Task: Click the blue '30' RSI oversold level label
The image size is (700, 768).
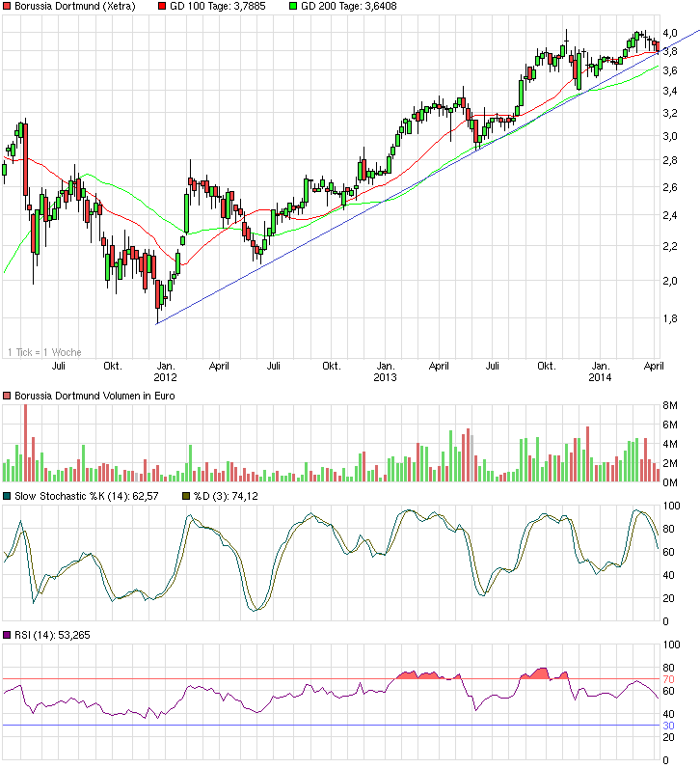Action: pyautogui.click(x=669, y=726)
